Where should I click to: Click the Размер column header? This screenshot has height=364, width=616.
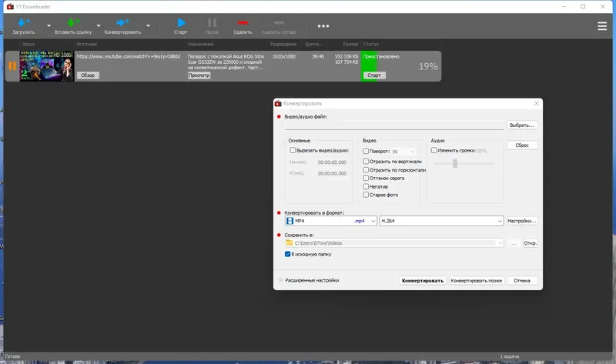350,44
